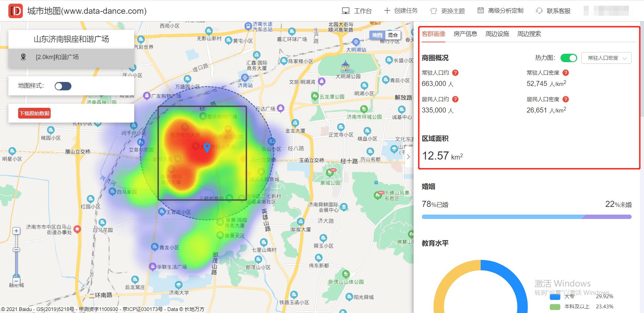The width and height of the screenshot is (644, 313).
Task: Click 济南大学 school marker
Action: pyautogui.click(x=179, y=285)
